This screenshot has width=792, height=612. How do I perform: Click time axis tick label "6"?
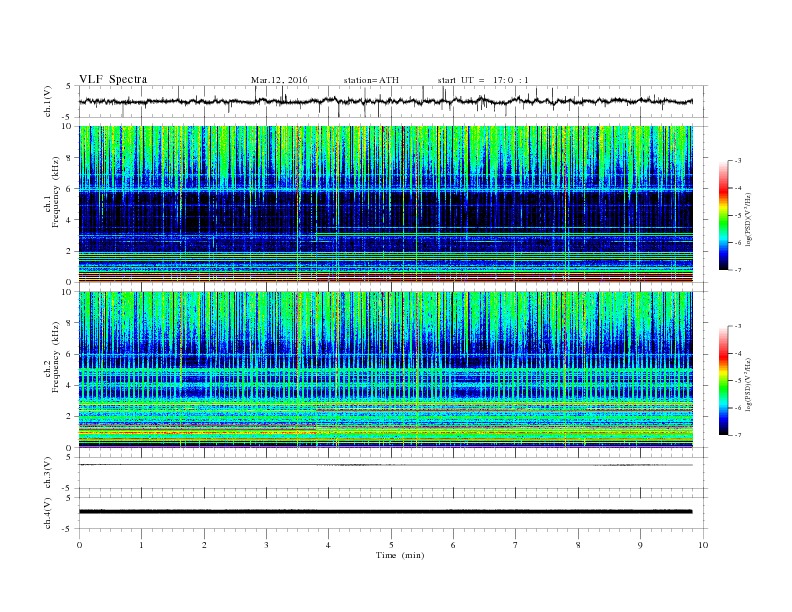tap(453, 545)
